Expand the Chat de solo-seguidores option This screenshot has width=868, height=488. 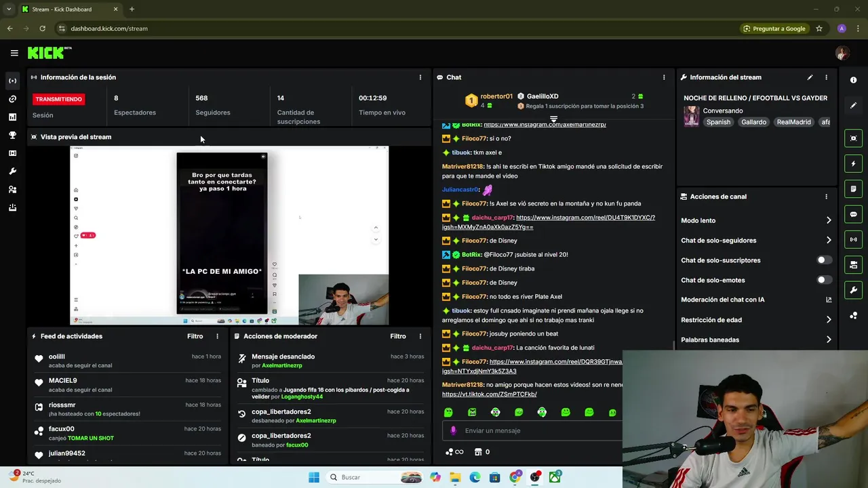point(756,240)
